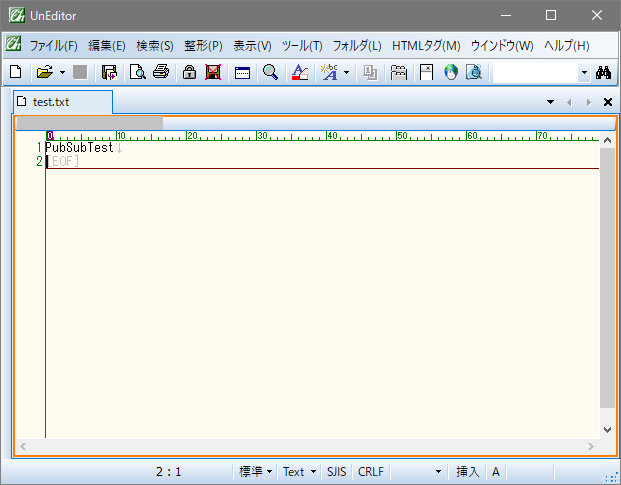
Task: Create a new document with blank page icon
Action: [x=15, y=72]
